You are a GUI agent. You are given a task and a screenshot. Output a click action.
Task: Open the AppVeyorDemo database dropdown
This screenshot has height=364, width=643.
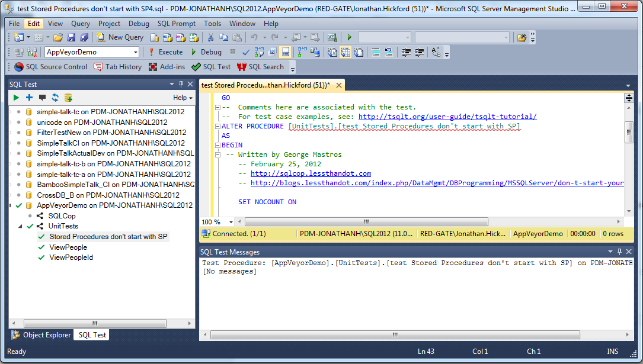click(135, 53)
